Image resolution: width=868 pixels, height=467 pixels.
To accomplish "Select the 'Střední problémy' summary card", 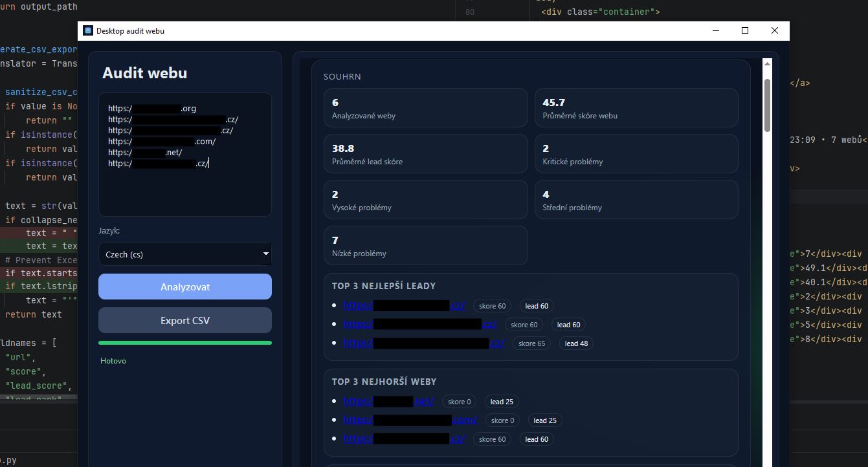I will [636, 200].
